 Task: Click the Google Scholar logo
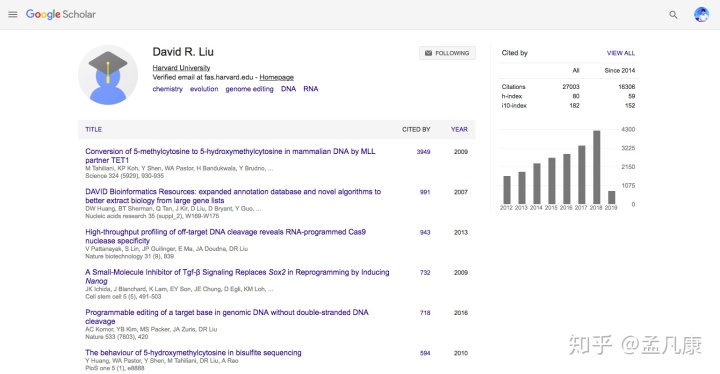pyautogui.click(x=61, y=14)
